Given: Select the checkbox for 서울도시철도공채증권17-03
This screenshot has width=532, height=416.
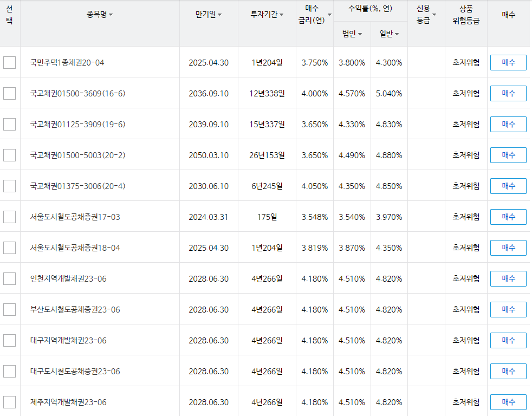Looking at the screenshot, I should click(10, 217).
